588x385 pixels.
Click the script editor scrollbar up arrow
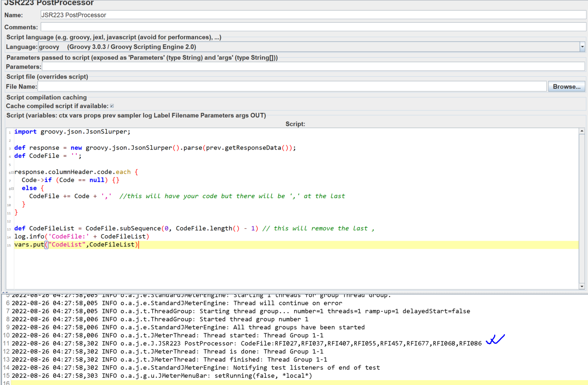point(582,131)
